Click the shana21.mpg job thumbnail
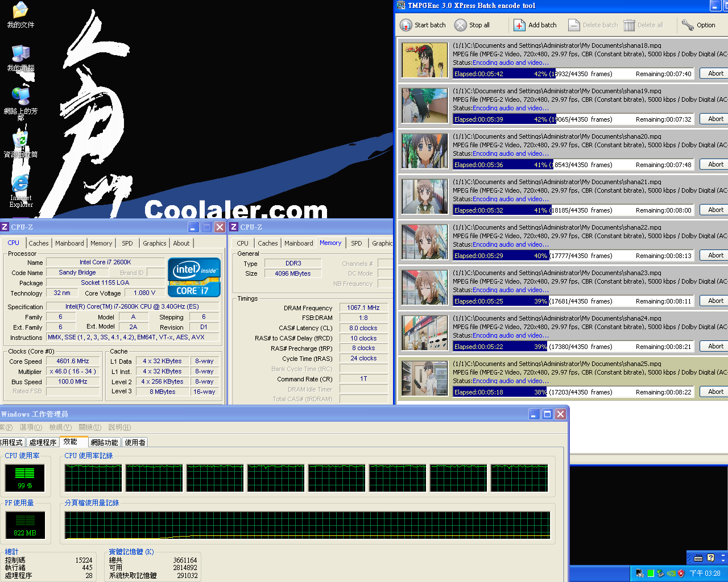The width and height of the screenshot is (728, 582). click(x=424, y=196)
